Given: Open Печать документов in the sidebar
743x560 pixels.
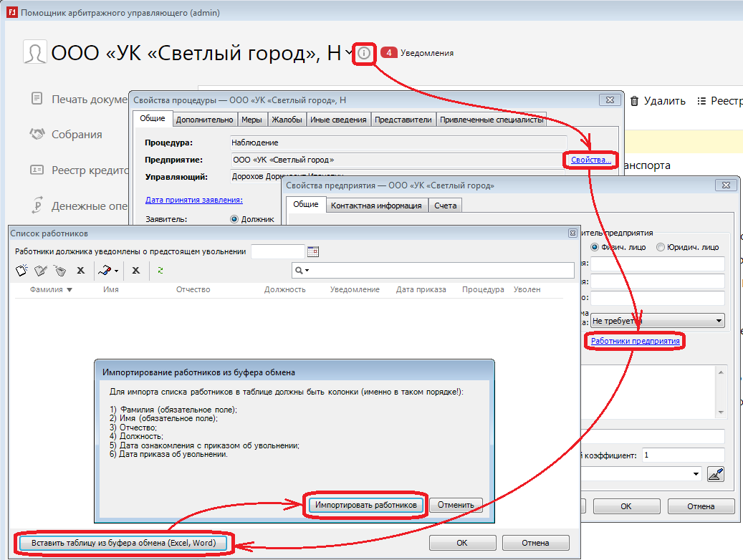Looking at the screenshot, I should pyautogui.click(x=79, y=99).
